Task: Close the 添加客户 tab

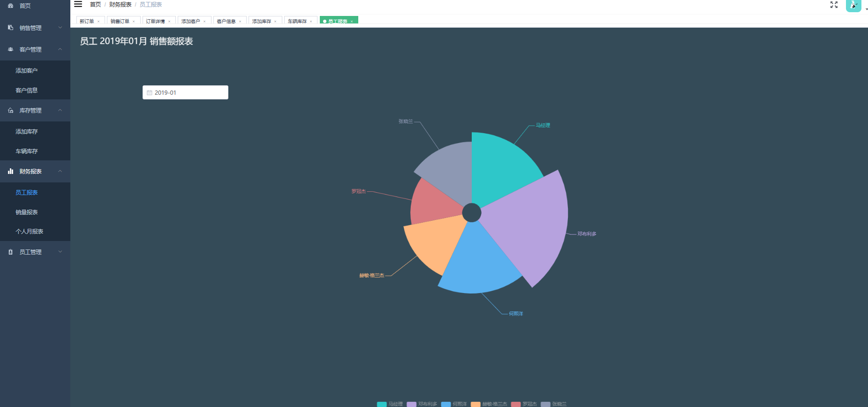Action: point(204,22)
